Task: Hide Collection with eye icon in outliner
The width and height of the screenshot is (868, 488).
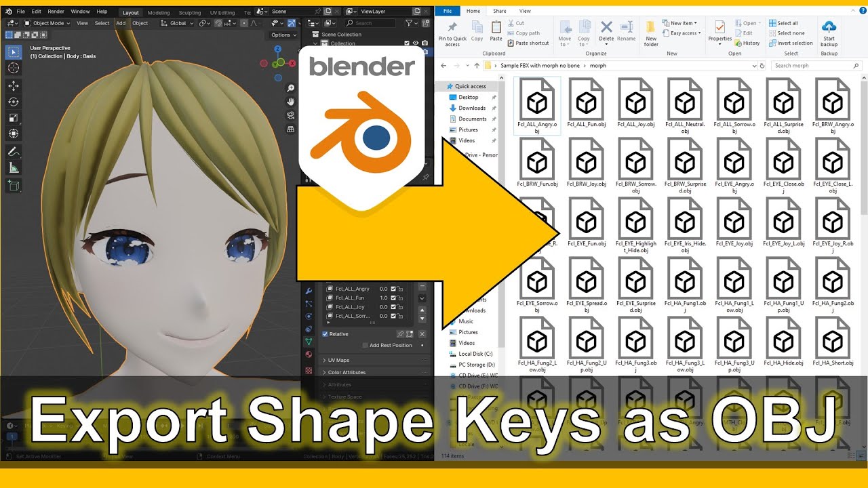Action: tap(416, 43)
